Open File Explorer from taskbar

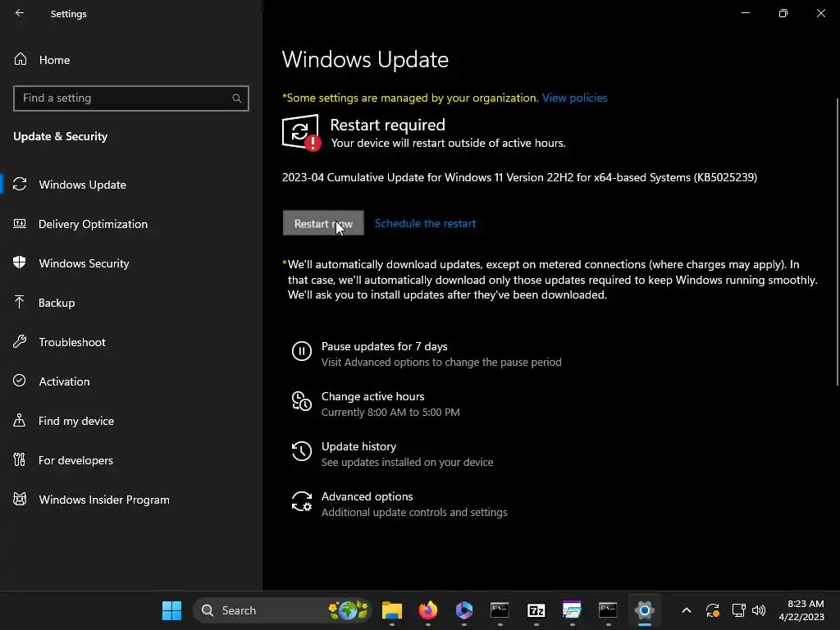[391, 610]
